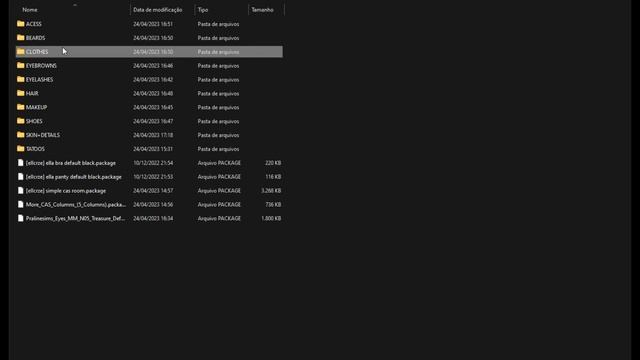Select the SHOES folder name

(x=34, y=121)
